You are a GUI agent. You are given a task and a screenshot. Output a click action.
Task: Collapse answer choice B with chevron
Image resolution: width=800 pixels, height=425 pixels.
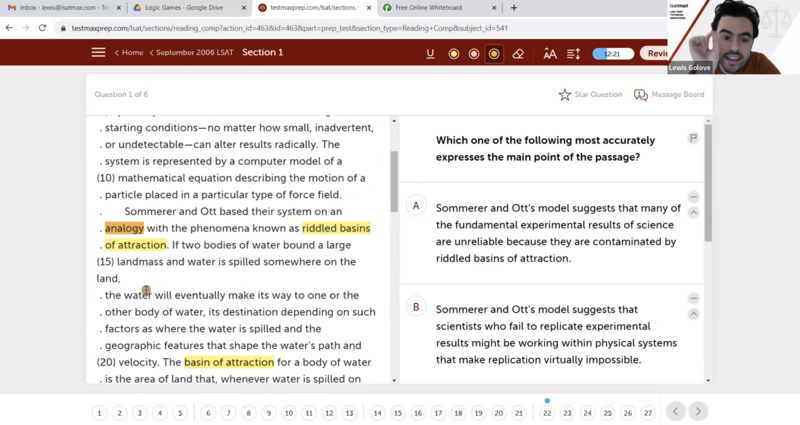[693, 314]
